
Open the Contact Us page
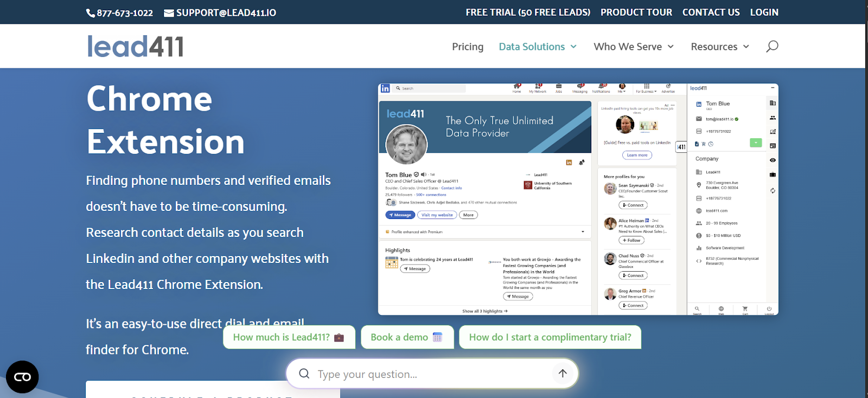[x=711, y=12]
